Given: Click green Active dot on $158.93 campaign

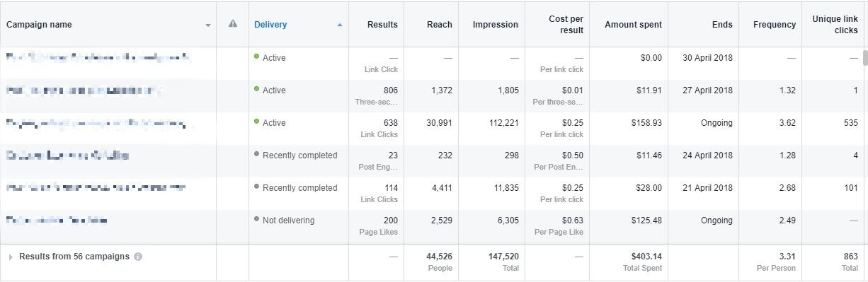Looking at the screenshot, I should click(x=256, y=122).
